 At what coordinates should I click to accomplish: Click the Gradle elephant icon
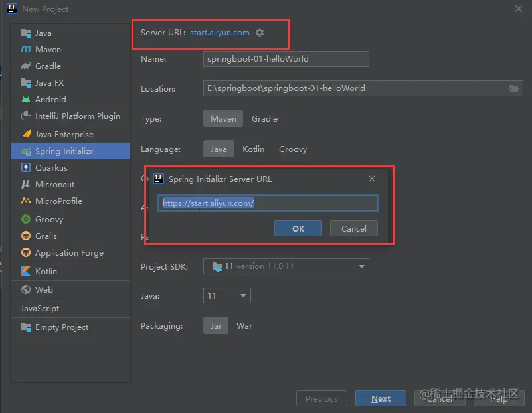click(26, 66)
